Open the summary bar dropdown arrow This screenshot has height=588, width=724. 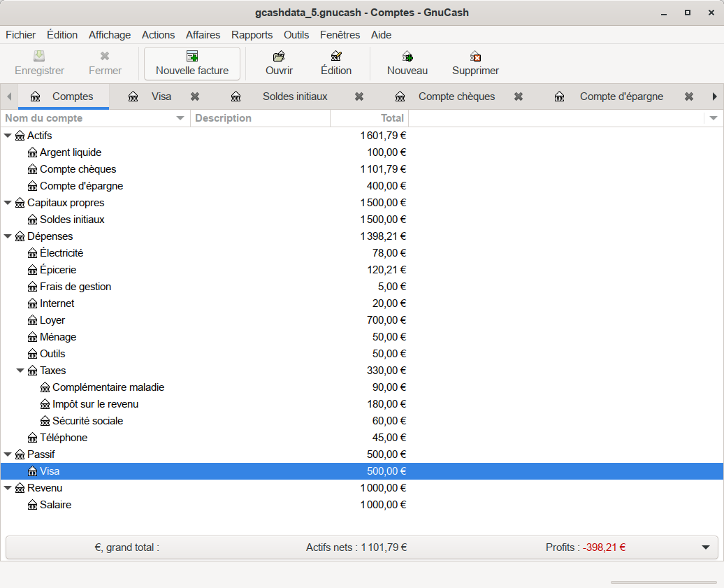[704, 547]
